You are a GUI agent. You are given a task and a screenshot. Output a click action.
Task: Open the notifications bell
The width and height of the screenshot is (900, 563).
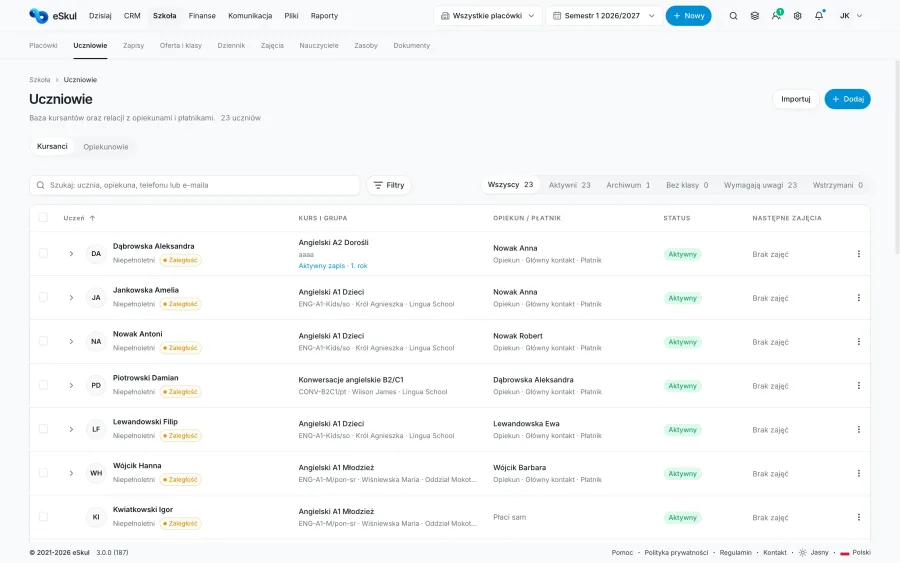[819, 15]
